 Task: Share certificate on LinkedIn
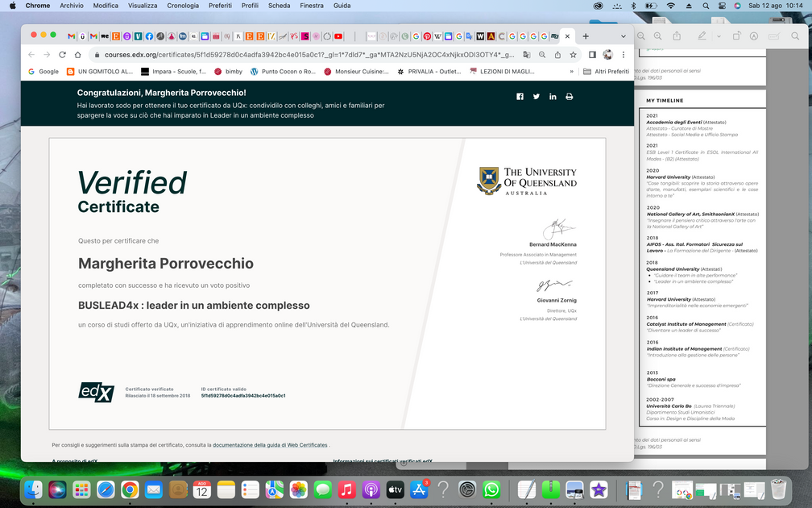click(553, 97)
